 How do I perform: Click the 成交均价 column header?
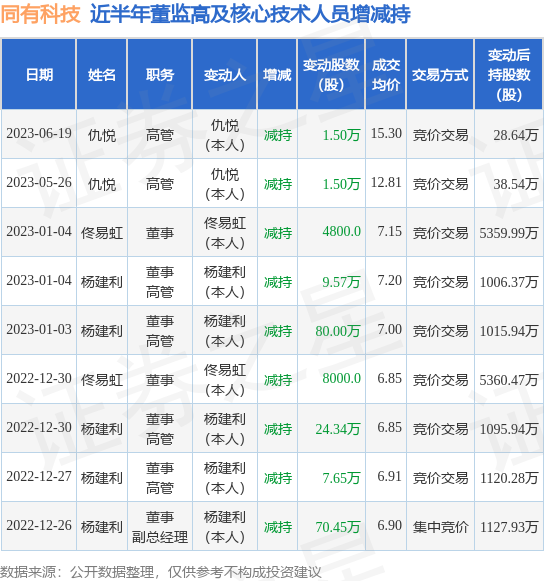click(386, 74)
